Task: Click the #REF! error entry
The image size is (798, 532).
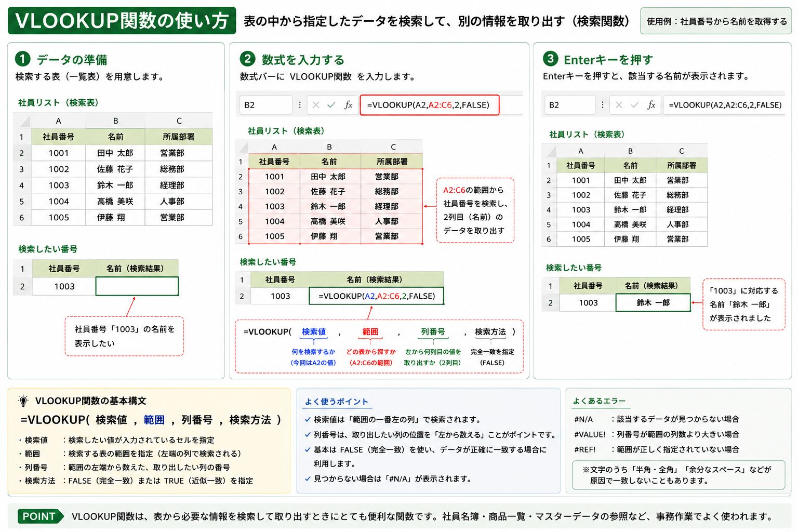Action: pyautogui.click(x=657, y=449)
